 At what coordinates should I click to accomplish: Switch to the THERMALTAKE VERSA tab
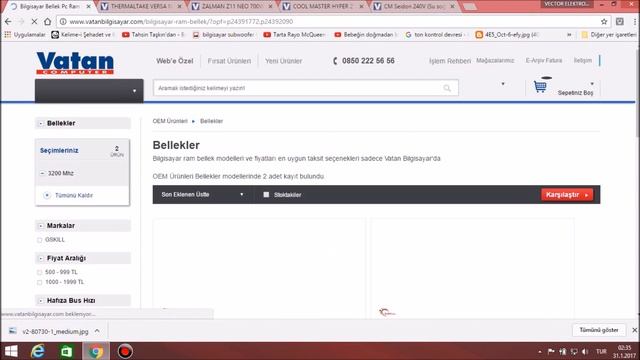pyautogui.click(x=140, y=7)
